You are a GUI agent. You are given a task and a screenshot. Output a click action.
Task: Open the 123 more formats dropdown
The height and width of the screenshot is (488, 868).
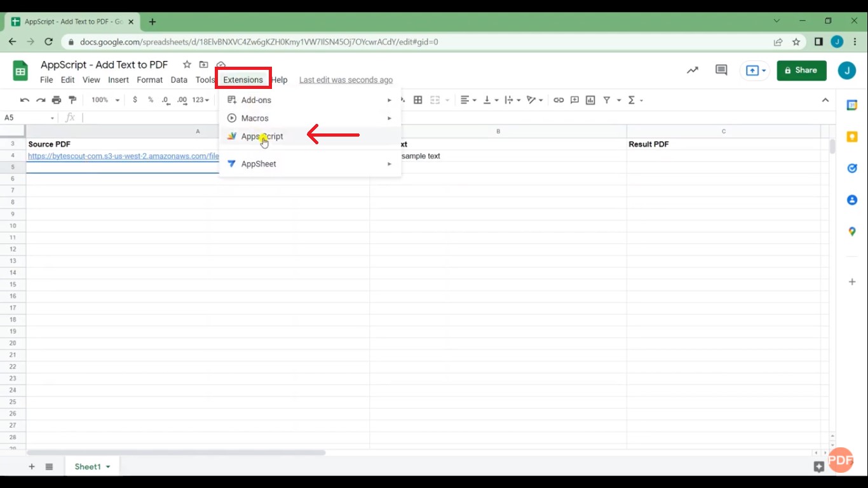[201, 100]
